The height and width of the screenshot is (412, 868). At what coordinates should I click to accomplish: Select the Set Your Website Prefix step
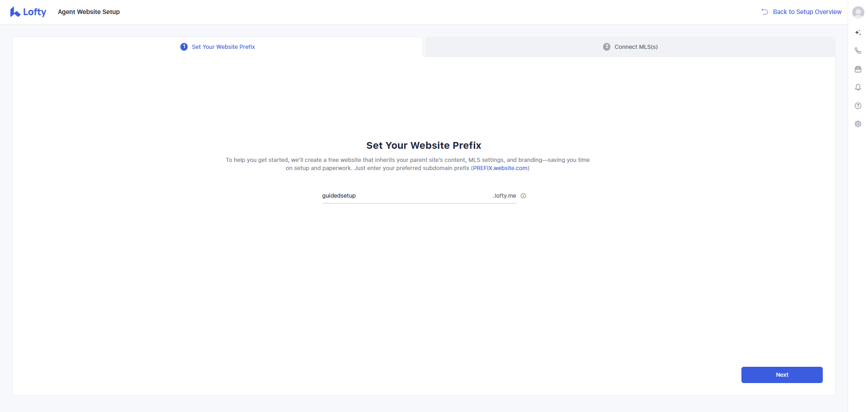[x=223, y=47]
